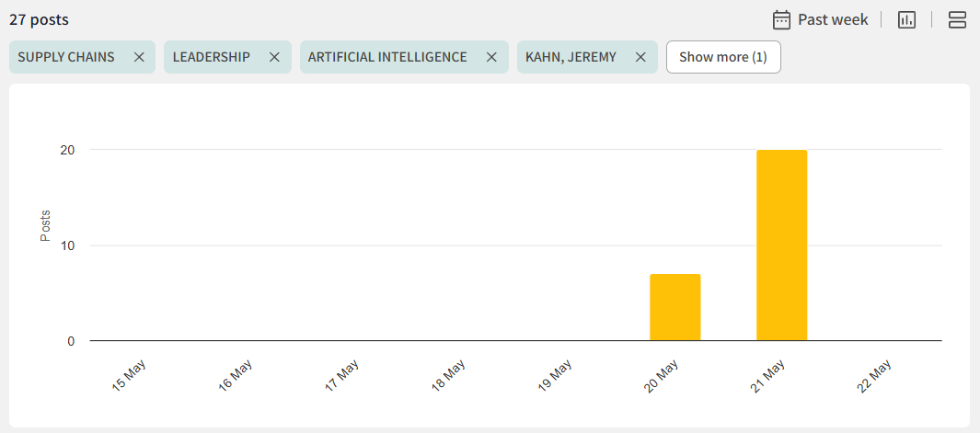Image resolution: width=980 pixels, height=433 pixels.
Task: Select the LEADERSHIP tag label
Action: tap(212, 57)
